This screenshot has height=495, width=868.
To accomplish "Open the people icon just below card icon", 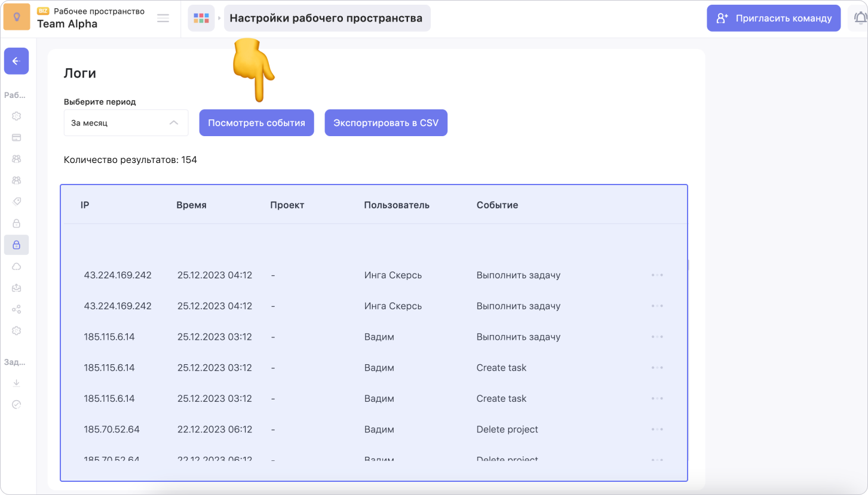I will coord(17,159).
